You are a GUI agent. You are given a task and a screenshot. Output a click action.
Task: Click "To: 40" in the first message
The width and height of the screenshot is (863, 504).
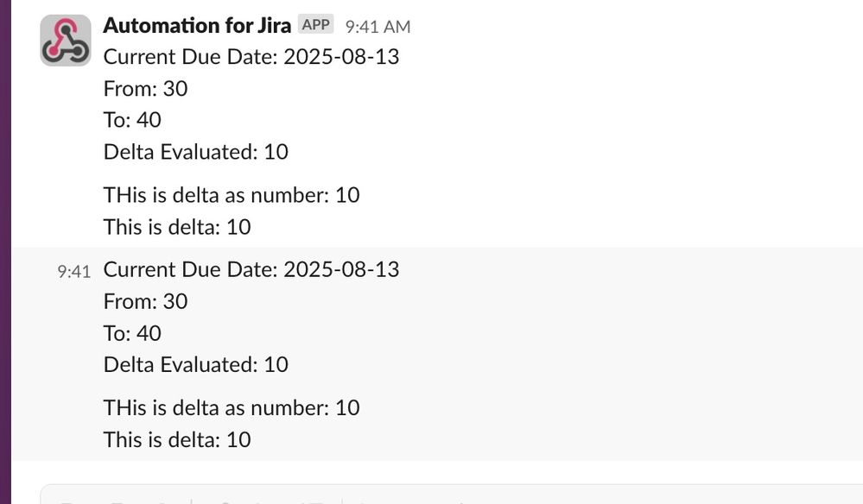tap(133, 120)
